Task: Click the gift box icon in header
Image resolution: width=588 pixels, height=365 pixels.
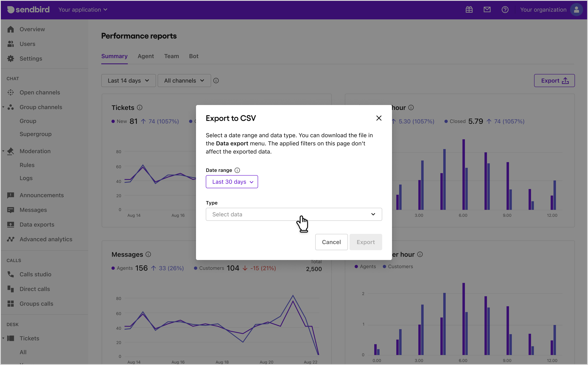Action: tap(469, 10)
